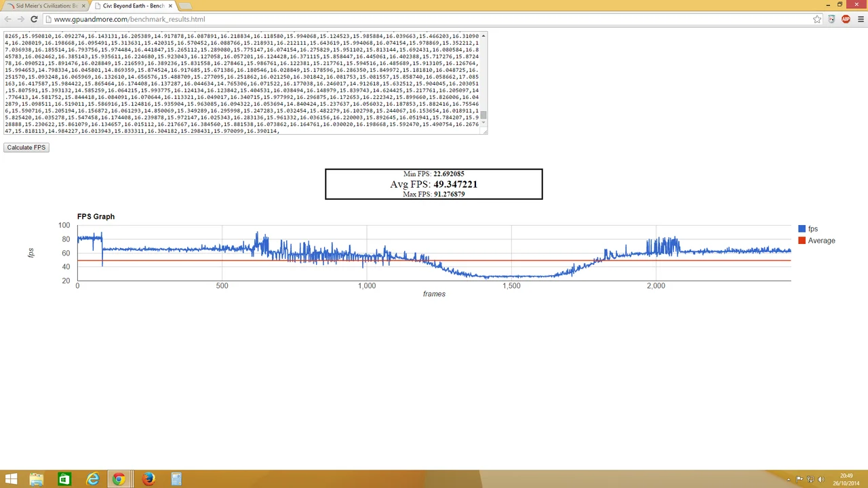Open the network tray icon
This screenshot has width=868, height=488.
tap(810, 480)
